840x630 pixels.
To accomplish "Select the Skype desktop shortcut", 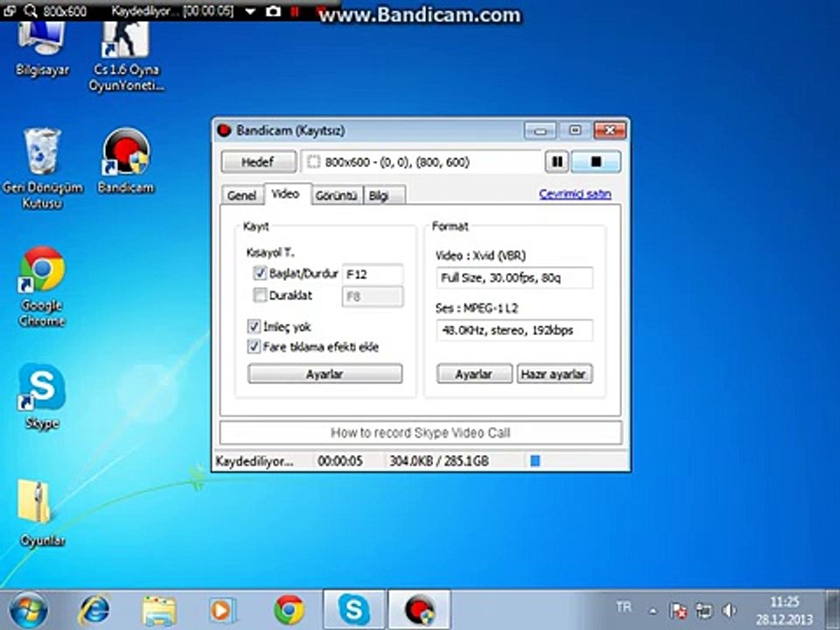I will click(x=42, y=396).
